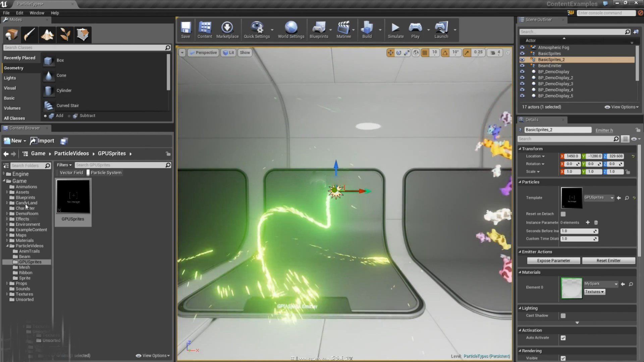
Task: Add an Instance Parameter element with plus
Action: [x=588, y=223]
